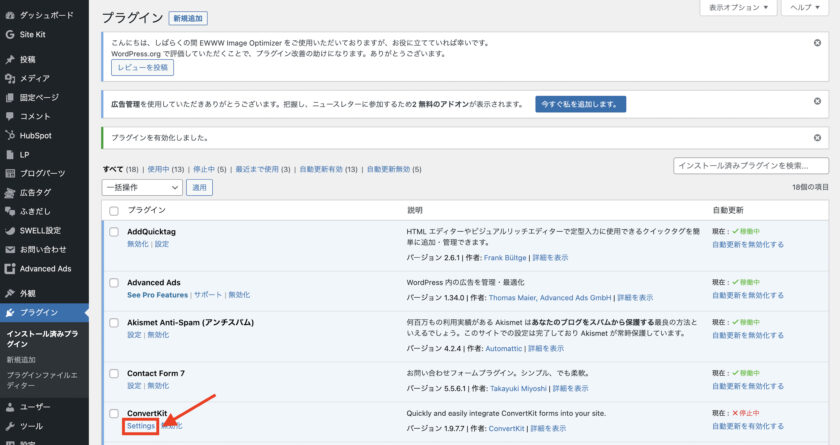Check the ConvertKit plugin checkbox
This screenshot has height=445, width=840.
[114, 413]
